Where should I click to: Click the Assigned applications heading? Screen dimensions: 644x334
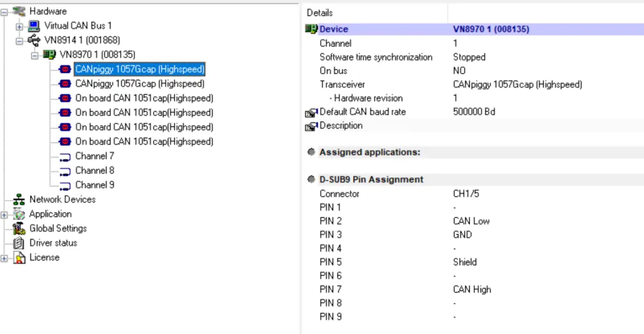(370, 152)
